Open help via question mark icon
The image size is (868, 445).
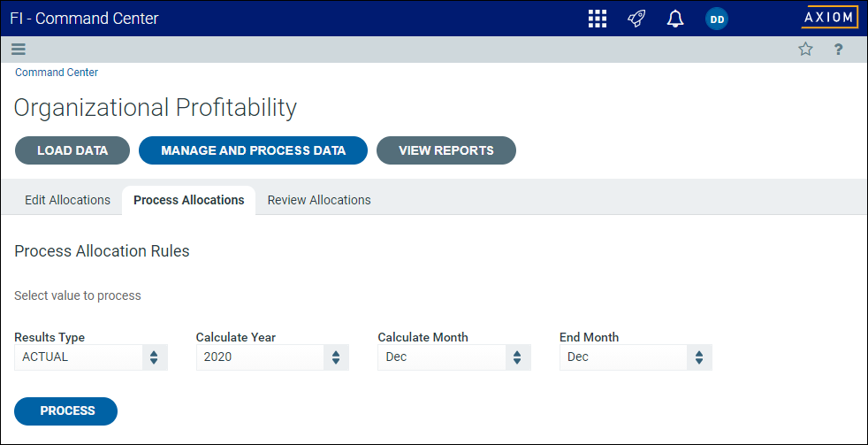pos(839,50)
